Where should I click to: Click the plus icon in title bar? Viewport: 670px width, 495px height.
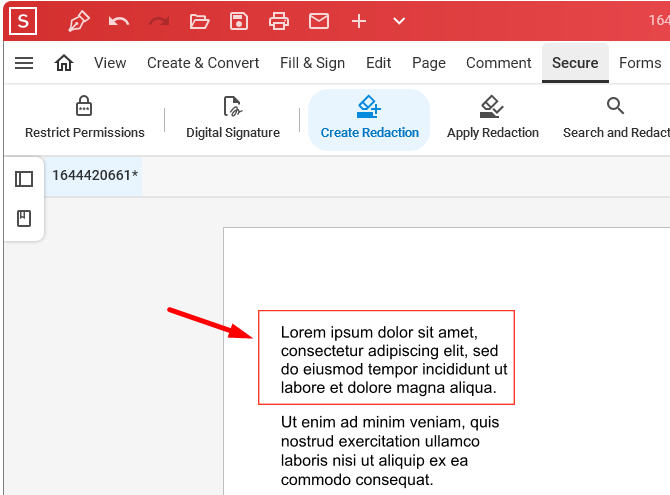359,21
